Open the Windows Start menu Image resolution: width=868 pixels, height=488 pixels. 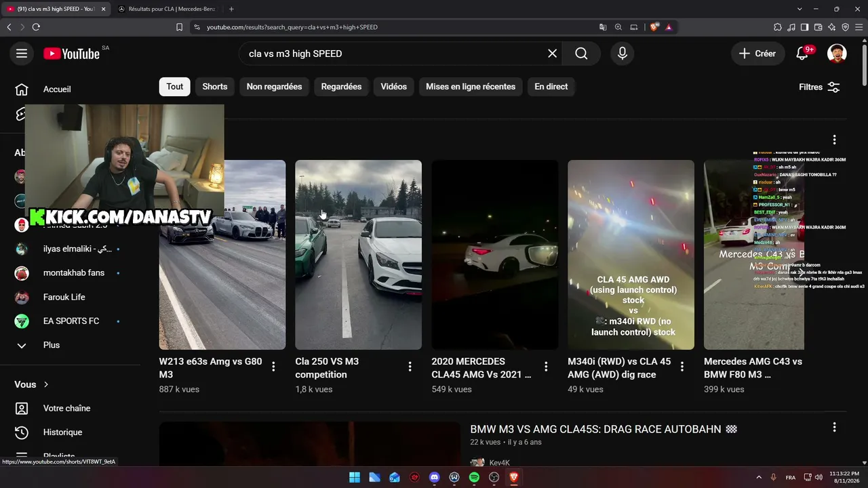pos(355,477)
